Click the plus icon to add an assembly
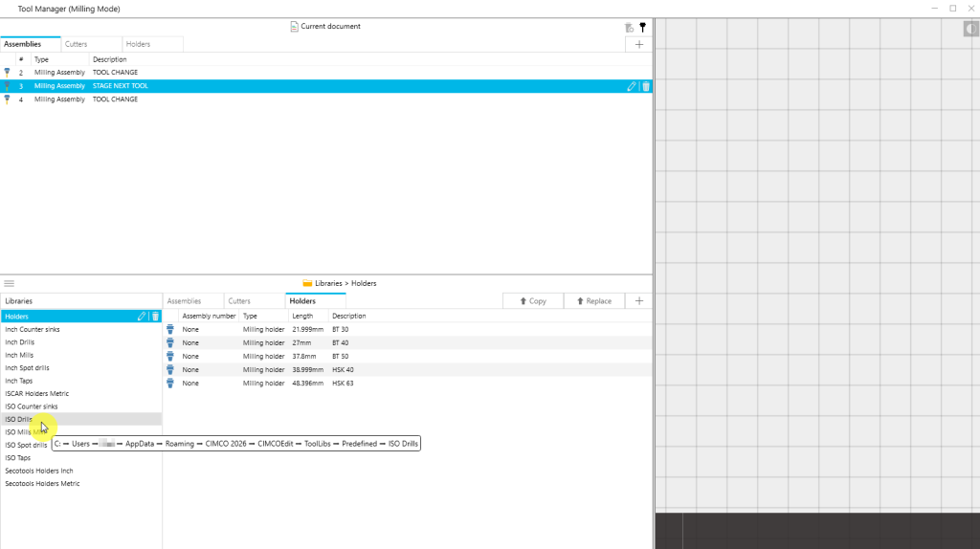Viewport: 980px width, 549px height. (638, 44)
